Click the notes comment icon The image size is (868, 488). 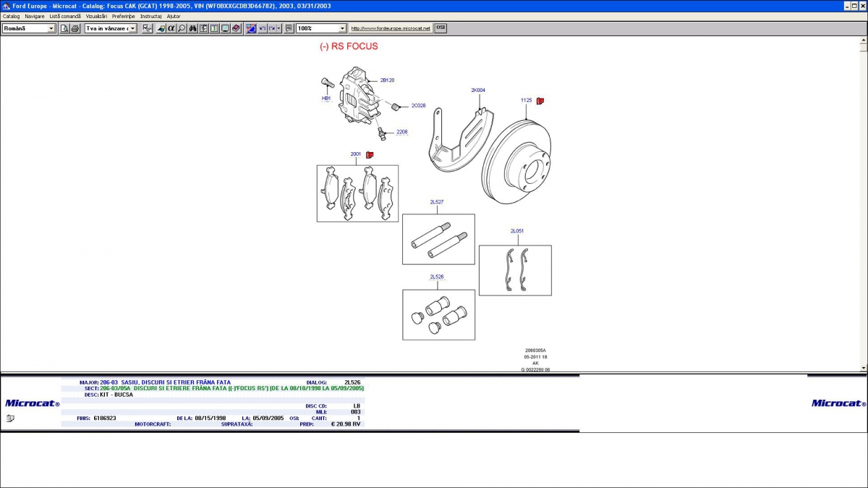coord(289,28)
